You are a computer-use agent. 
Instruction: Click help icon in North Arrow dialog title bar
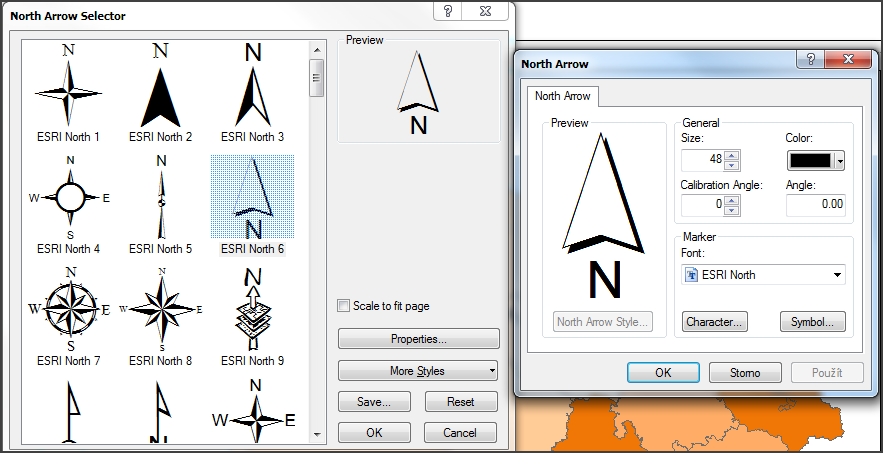coord(811,59)
